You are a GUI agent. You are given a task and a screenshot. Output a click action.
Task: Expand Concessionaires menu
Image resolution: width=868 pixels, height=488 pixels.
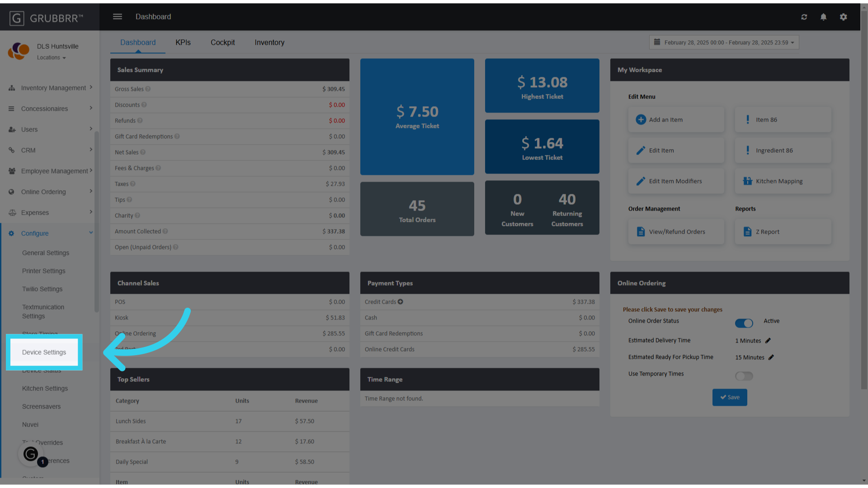pyautogui.click(x=50, y=109)
